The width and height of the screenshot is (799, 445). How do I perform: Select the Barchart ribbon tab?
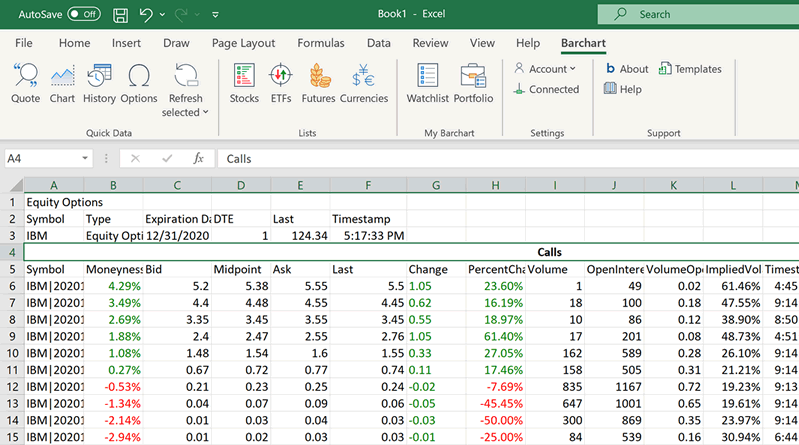tap(583, 43)
